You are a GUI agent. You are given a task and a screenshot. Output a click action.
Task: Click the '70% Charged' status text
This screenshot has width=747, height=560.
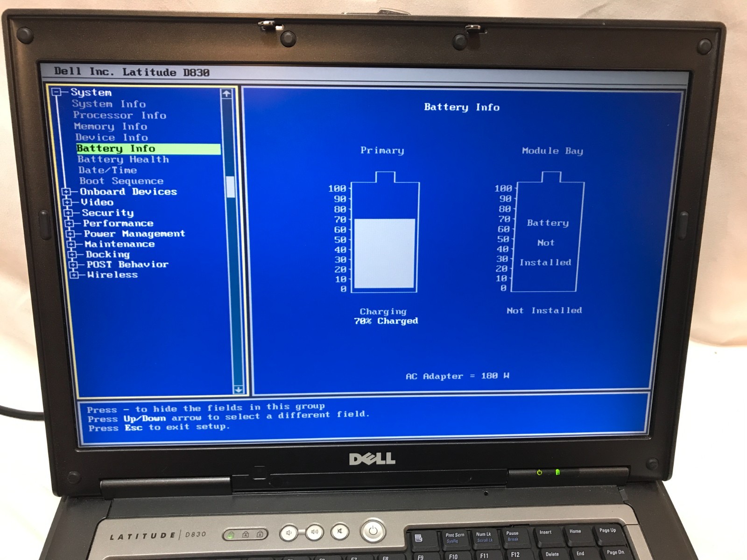[386, 321]
